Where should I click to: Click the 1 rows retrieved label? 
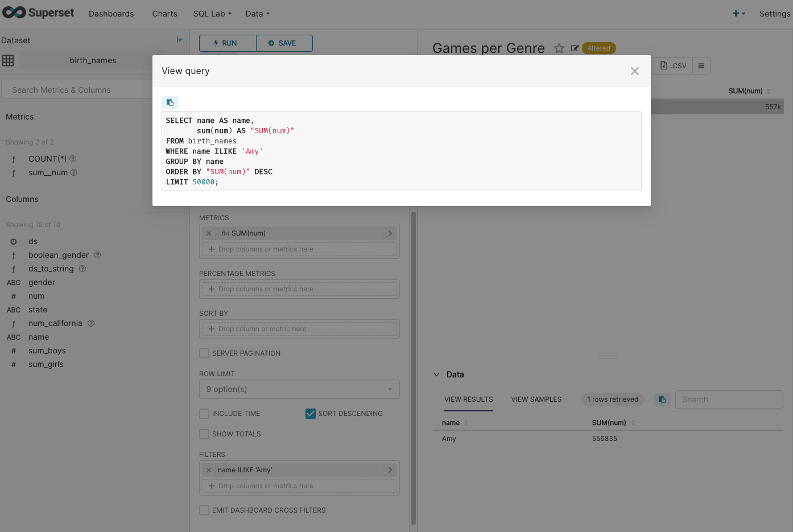point(613,399)
